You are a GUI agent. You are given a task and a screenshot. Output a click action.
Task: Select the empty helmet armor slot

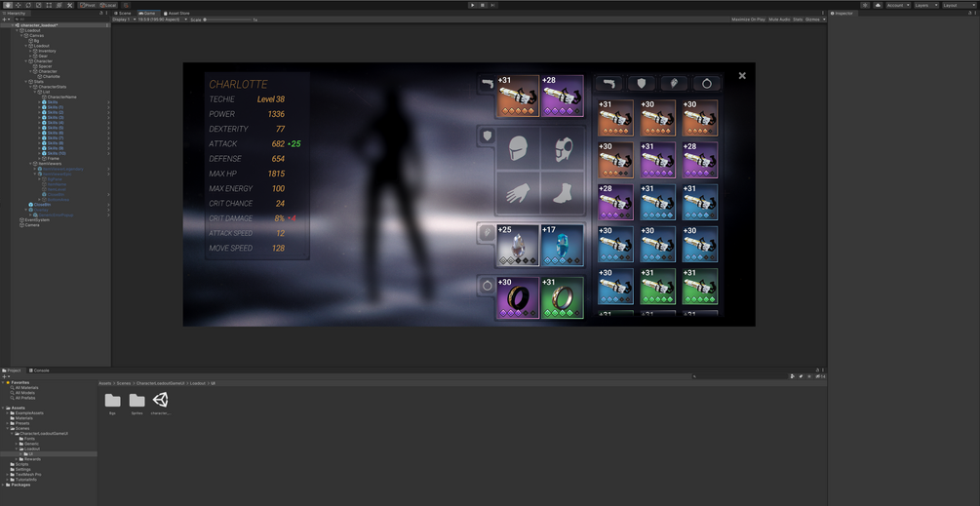[x=518, y=148]
